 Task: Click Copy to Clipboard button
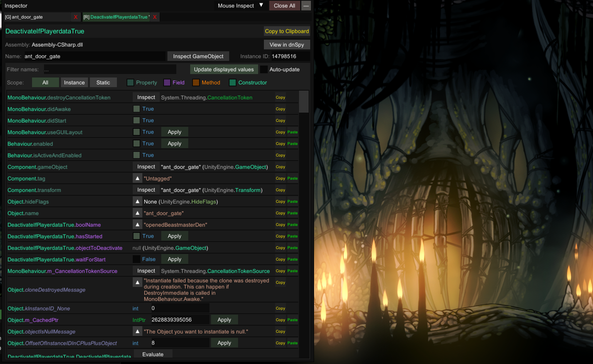[287, 31]
